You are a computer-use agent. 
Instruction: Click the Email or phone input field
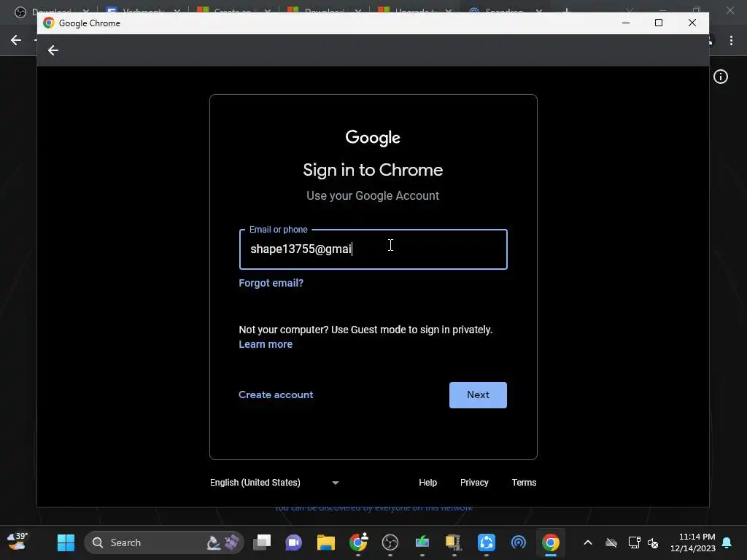point(373,249)
